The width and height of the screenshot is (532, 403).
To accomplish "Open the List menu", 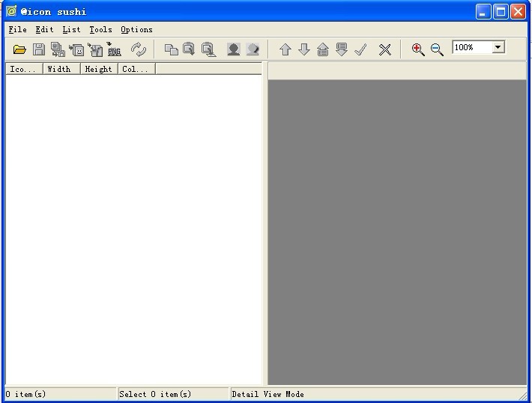I will [71, 29].
